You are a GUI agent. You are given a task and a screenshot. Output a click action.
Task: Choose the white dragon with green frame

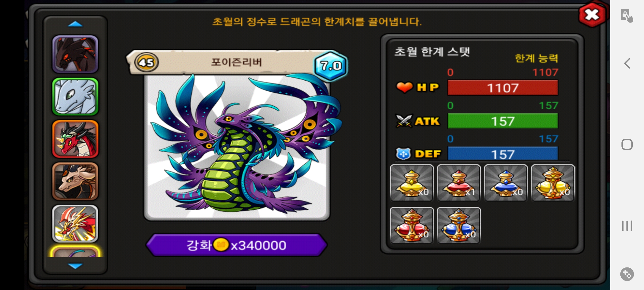click(x=75, y=97)
